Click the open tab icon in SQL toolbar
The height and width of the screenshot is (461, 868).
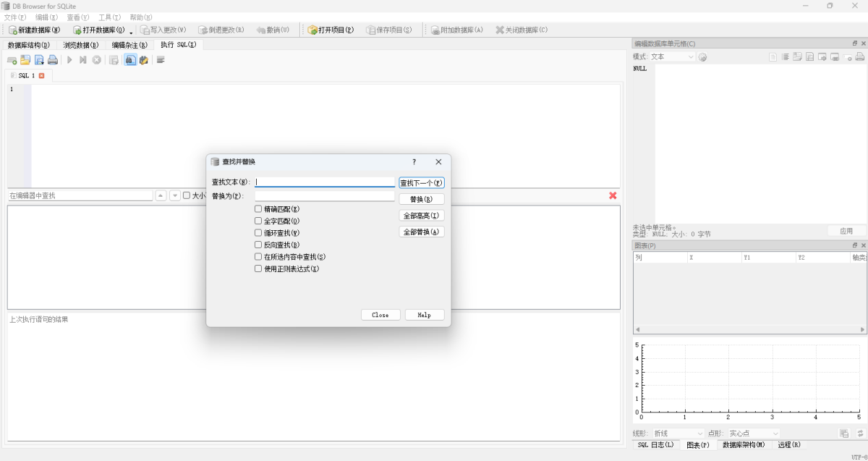[x=12, y=60]
